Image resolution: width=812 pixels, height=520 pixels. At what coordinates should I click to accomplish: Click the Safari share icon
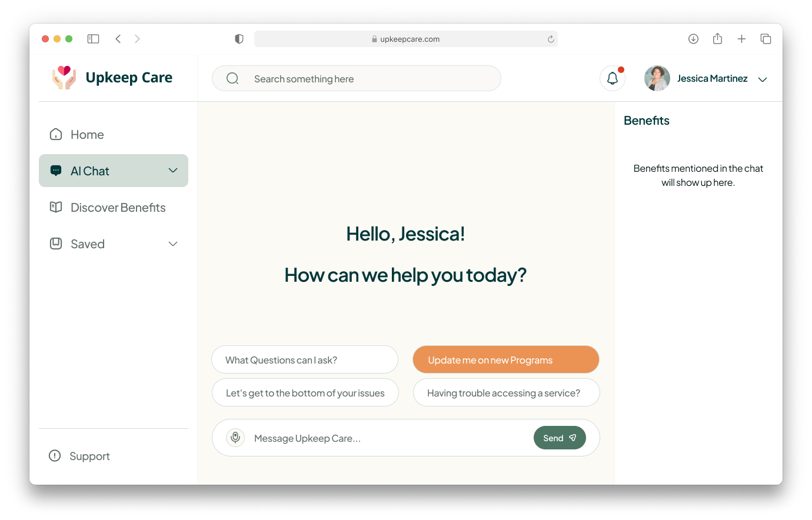pyautogui.click(x=717, y=39)
